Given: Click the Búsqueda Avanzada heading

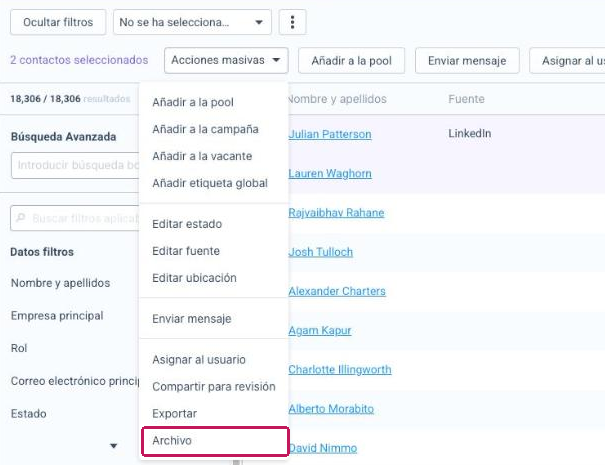Looking at the screenshot, I should (x=63, y=137).
